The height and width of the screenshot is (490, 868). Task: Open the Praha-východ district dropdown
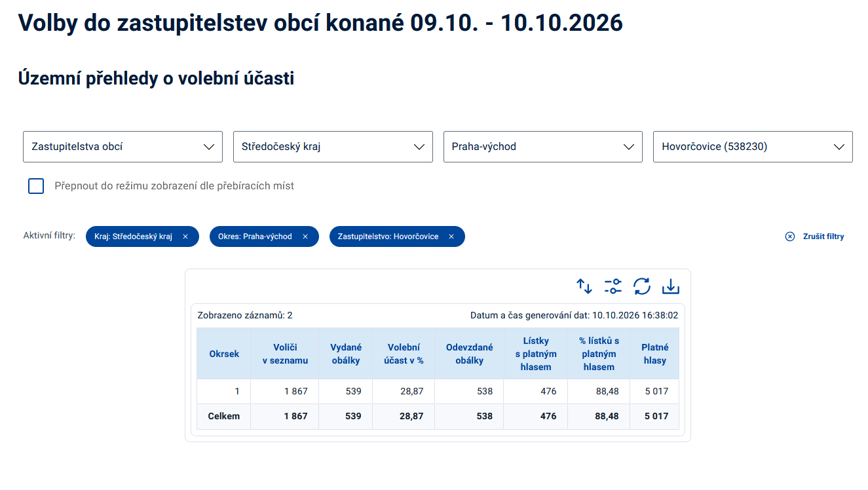(543, 147)
